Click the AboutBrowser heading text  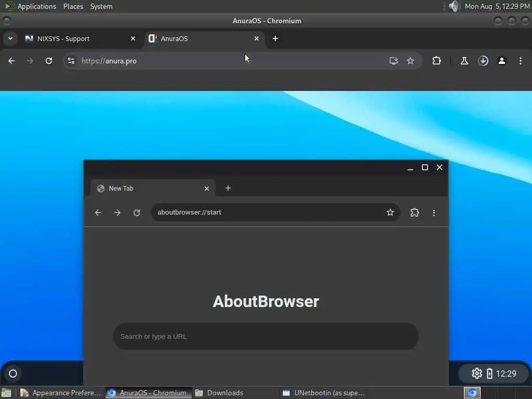(265, 301)
